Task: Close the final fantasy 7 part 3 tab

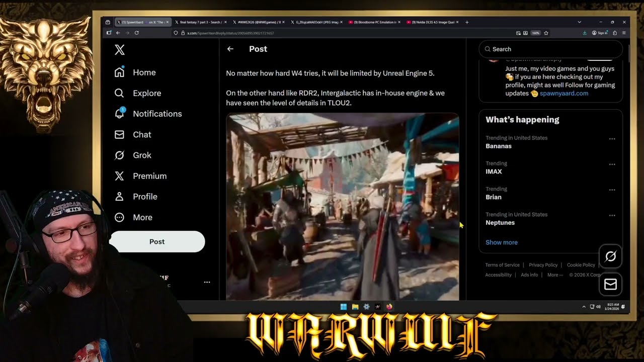Action: (225, 22)
